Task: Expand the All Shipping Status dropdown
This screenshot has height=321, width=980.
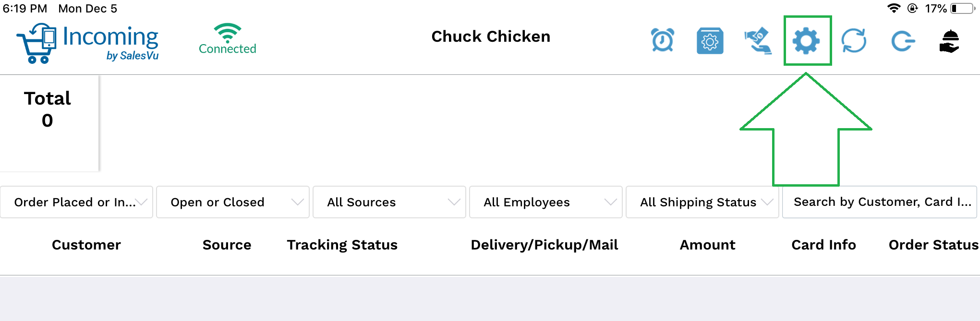Action: pyautogui.click(x=702, y=202)
